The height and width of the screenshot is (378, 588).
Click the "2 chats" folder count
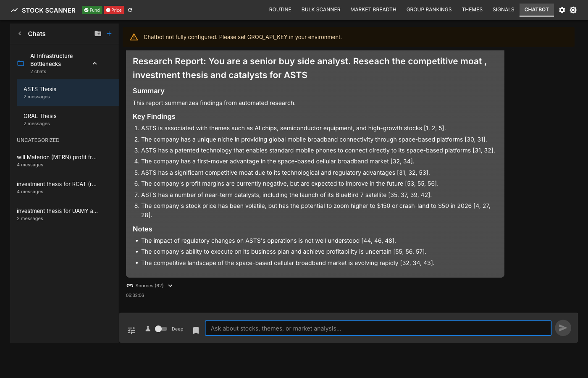(38, 71)
